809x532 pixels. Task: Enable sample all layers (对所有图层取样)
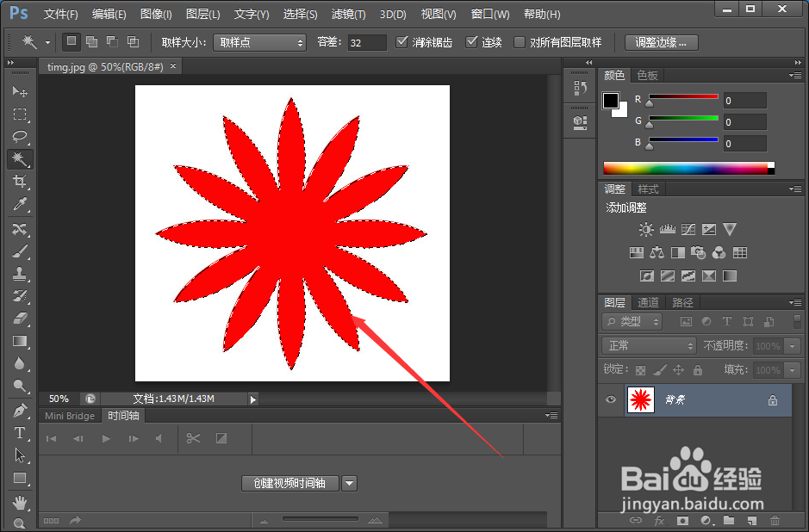coord(520,42)
